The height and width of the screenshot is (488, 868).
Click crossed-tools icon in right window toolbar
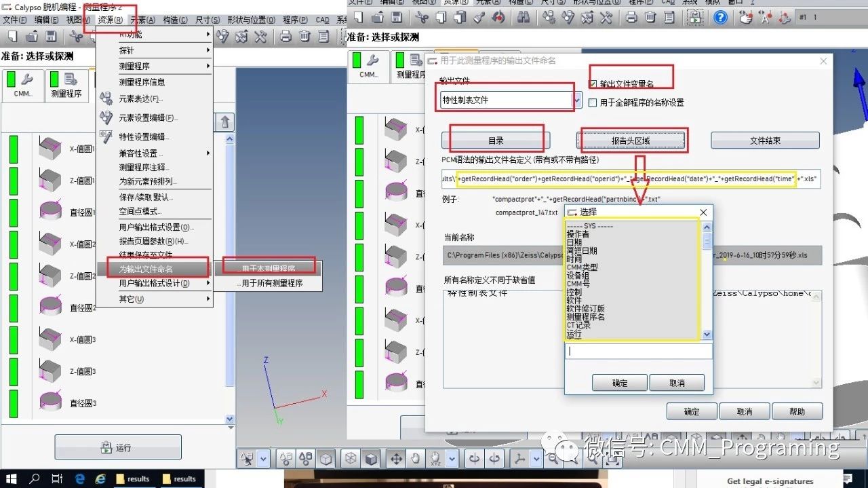point(606,18)
